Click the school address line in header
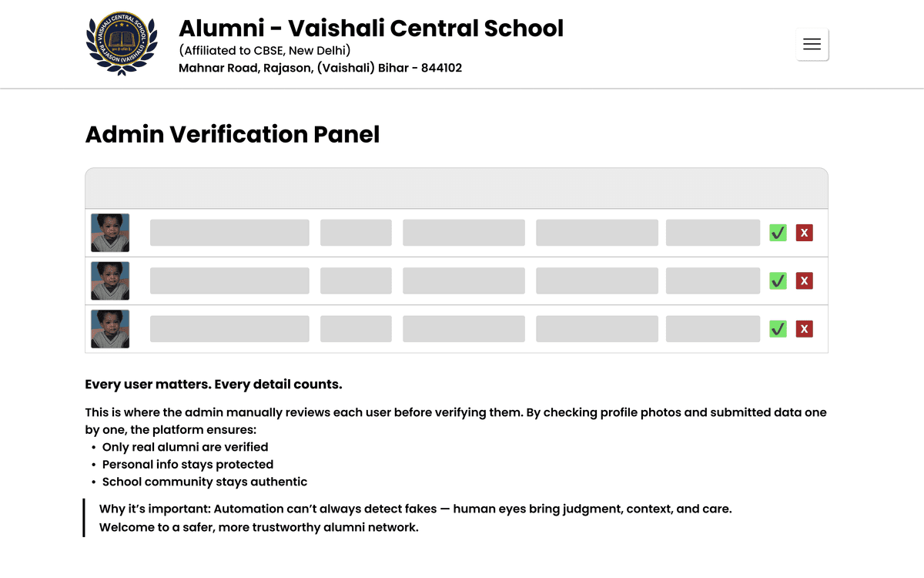Viewport: 924px width, 578px height. pos(320,68)
